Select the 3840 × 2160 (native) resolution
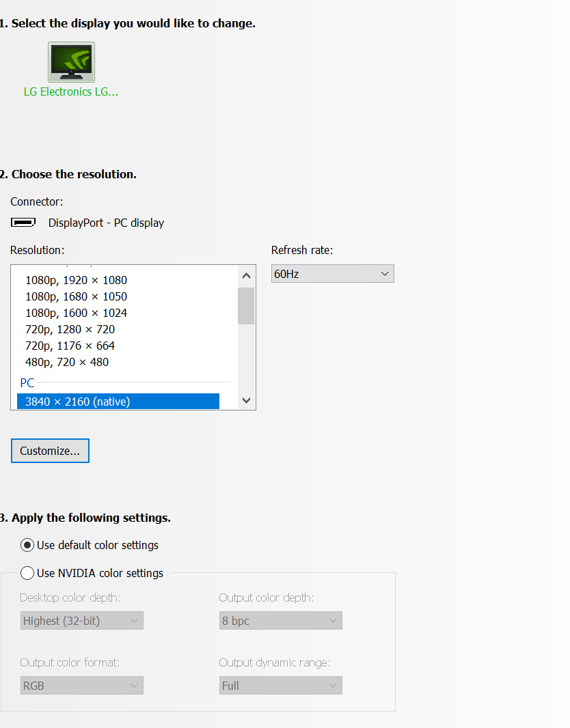 (x=118, y=402)
